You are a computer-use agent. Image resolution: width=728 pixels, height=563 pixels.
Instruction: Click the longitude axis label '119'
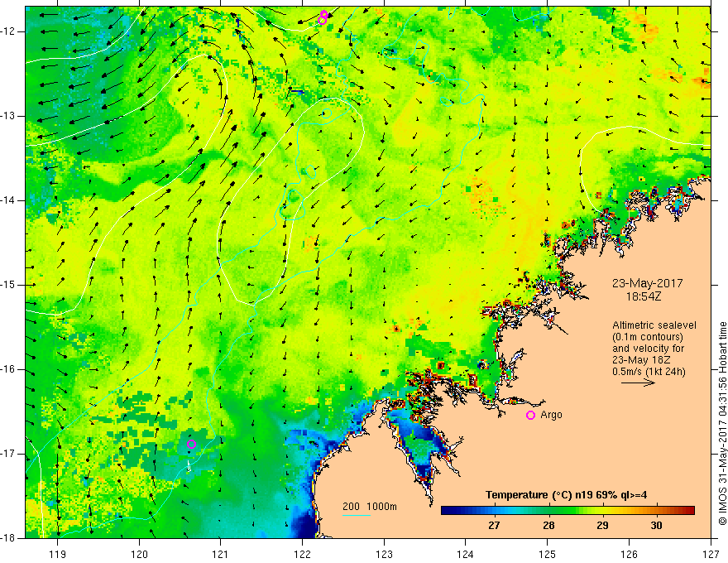[x=58, y=554]
